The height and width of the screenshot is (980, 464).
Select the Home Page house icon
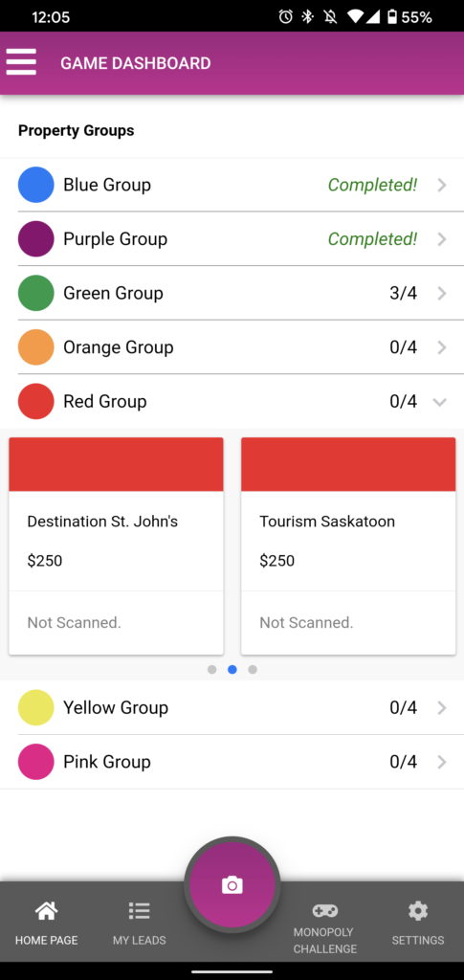(47, 911)
